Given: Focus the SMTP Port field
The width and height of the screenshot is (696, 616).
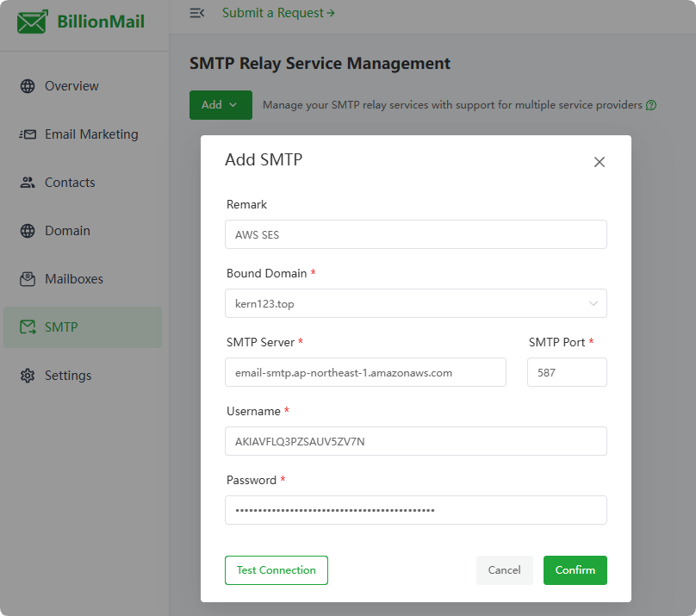Looking at the screenshot, I should (567, 372).
